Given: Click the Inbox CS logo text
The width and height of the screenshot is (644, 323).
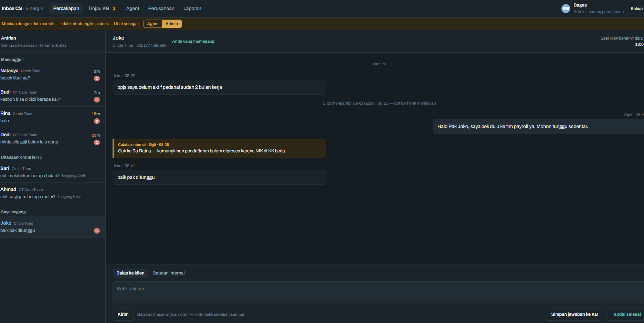Looking at the screenshot, I should [x=12, y=8].
